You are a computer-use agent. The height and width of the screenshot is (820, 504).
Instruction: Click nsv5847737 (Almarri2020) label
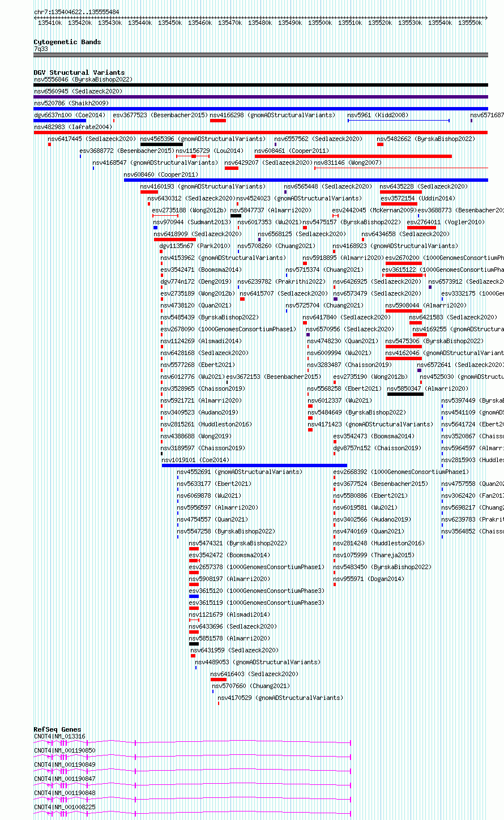271,210
